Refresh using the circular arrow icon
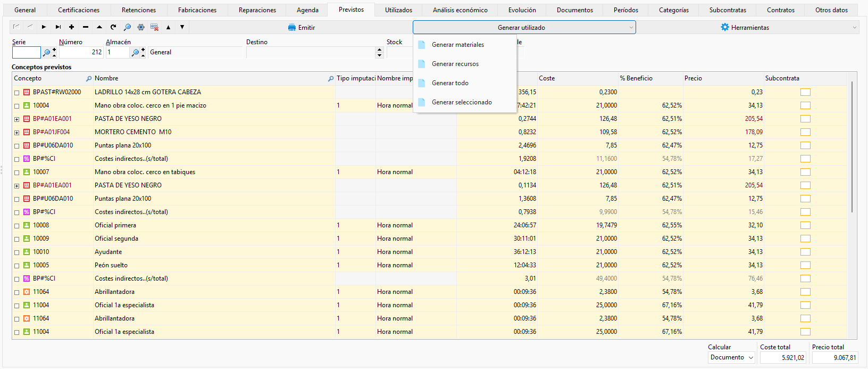This screenshot has width=868, height=369. click(x=113, y=27)
